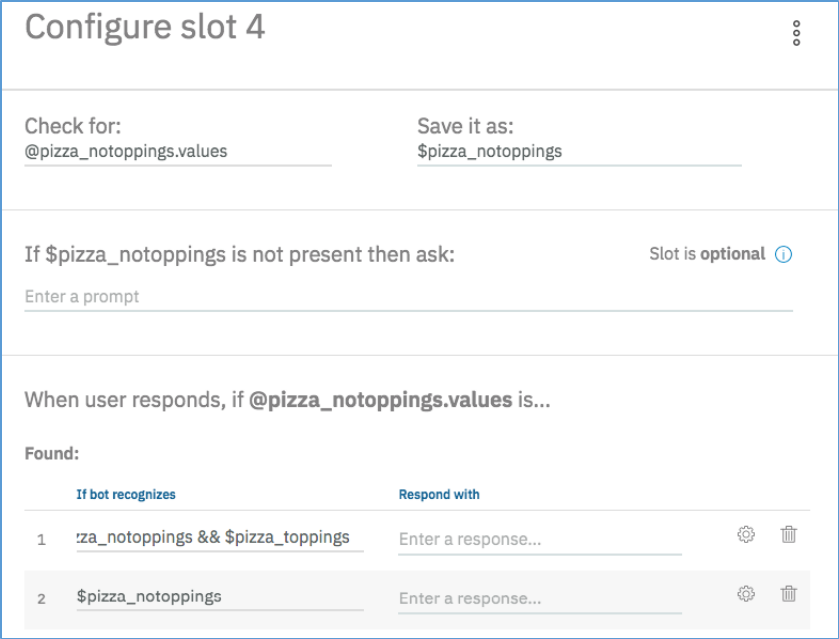Click the Slot is optional text

click(x=707, y=254)
